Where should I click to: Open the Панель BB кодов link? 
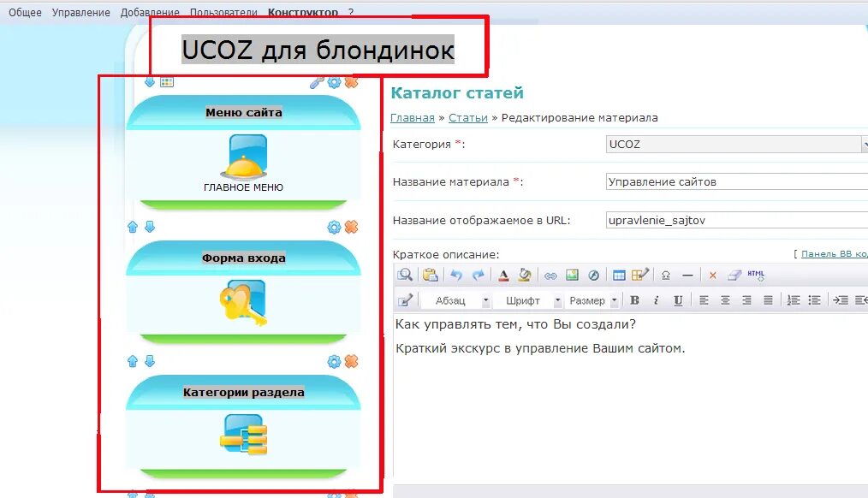pos(835,254)
